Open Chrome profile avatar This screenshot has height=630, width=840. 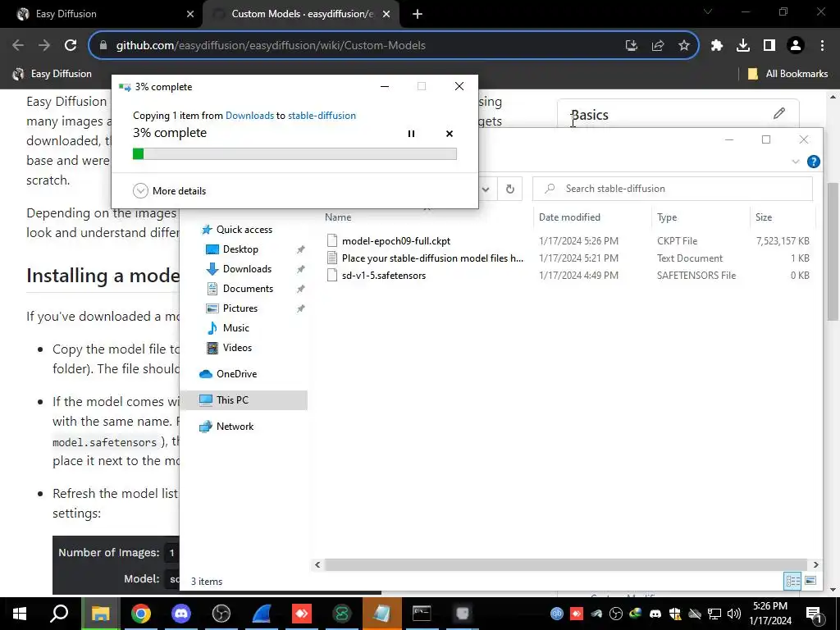tap(796, 46)
